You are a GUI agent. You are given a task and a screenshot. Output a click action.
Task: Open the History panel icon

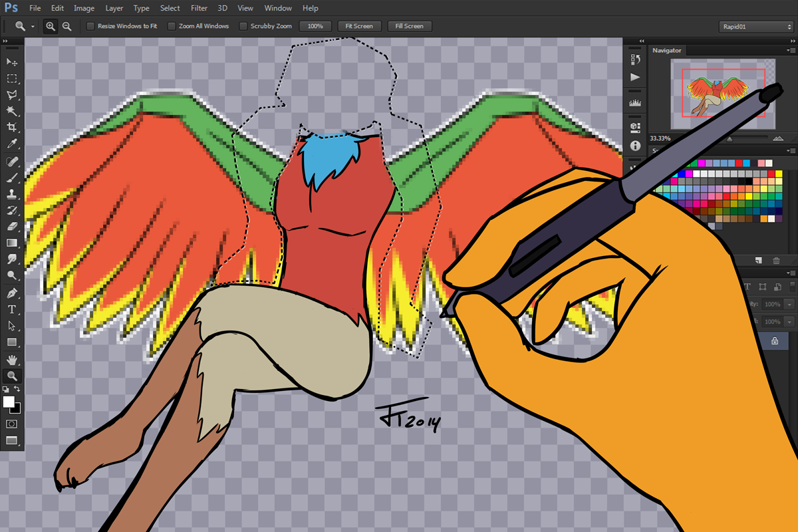[x=635, y=60]
